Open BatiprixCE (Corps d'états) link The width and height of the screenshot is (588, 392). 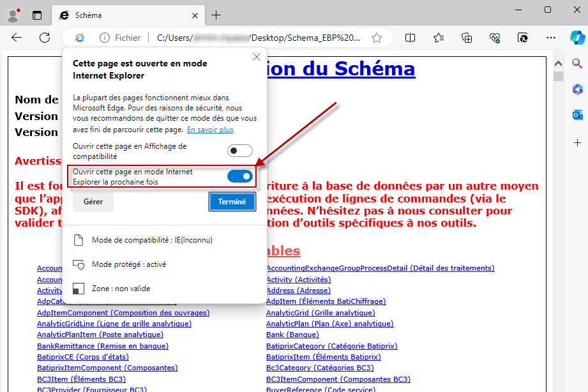click(x=83, y=357)
